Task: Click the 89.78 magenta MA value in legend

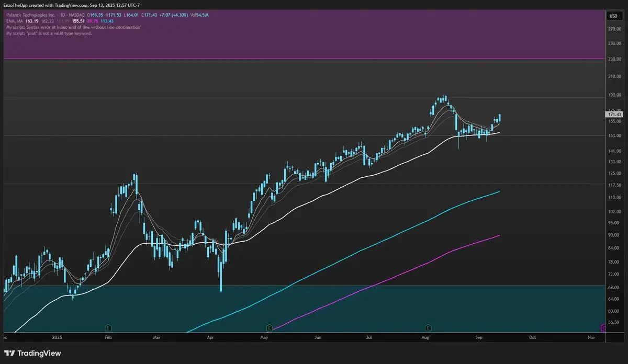Action: coord(92,21)
